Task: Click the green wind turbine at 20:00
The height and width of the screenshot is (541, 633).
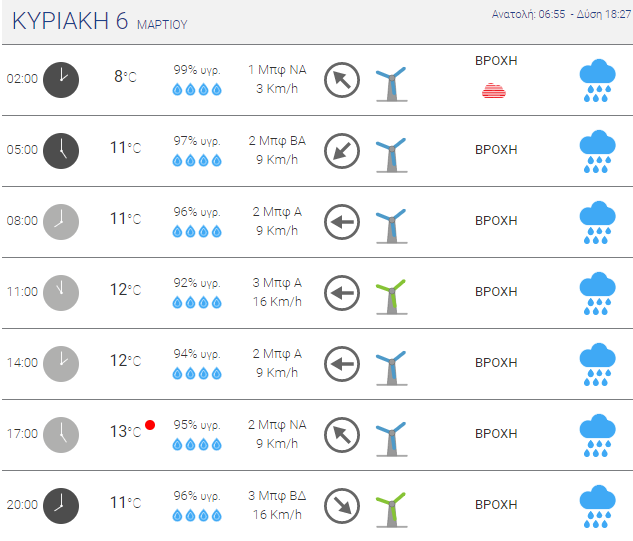Action: 391,510
